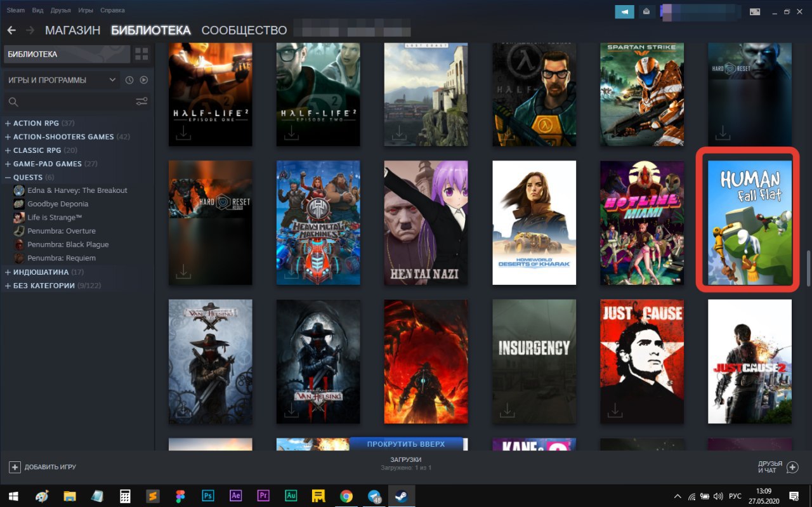Open the Heavy Metal Machines cover

pyautogui.click(x=318, y=222)
